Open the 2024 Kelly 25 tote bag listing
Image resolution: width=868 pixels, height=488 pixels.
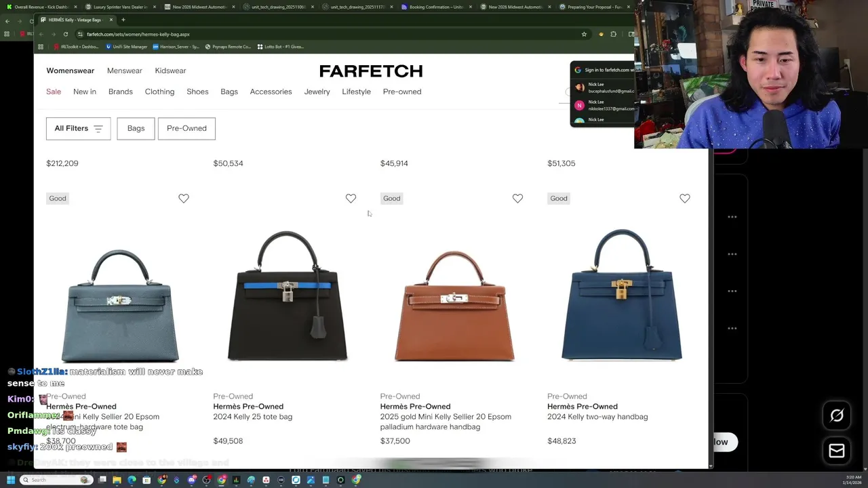point(252,417)
